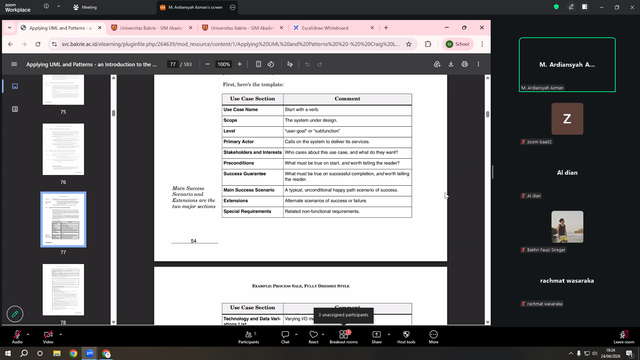Open React emoji options
The width and height of the screenshot is (640, 360).
click(x=313, y=337)
